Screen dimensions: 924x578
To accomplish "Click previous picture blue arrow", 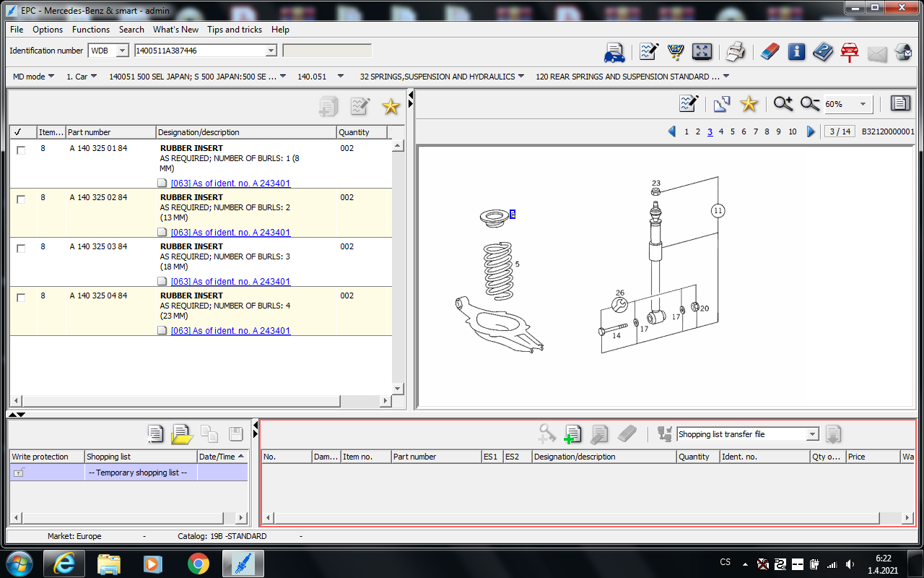I will (x=671, y=131).
